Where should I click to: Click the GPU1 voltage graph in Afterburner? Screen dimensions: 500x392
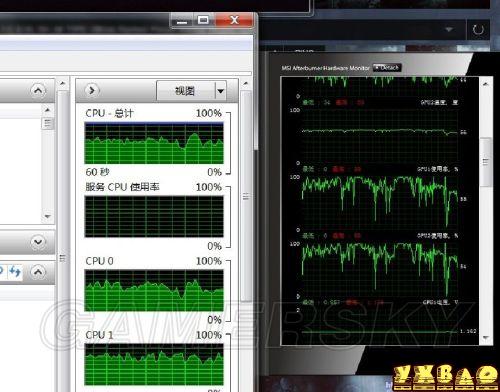pyautogui.click(x=380, y=325)
